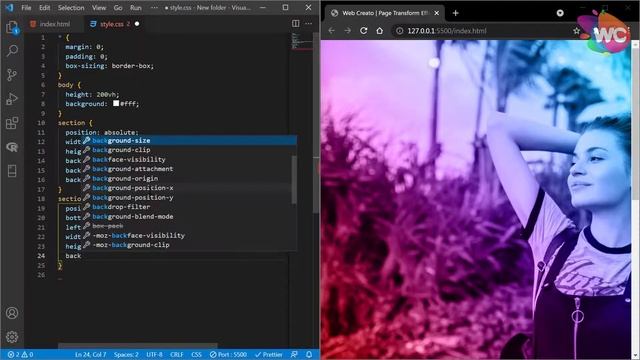Click the 'box-sizing: border-box;' code line
This screenshot has height=360, width=640.
[x=110, y=66]
